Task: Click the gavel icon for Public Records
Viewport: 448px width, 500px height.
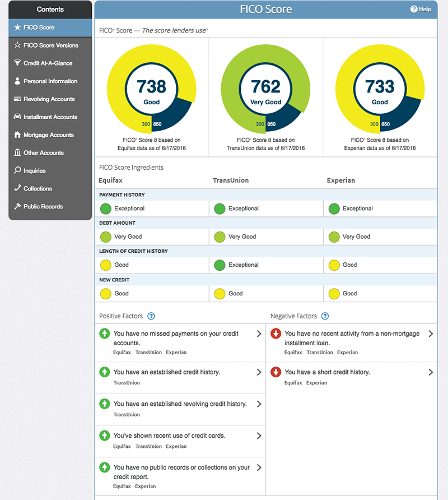Action: [x=18, y=207]
